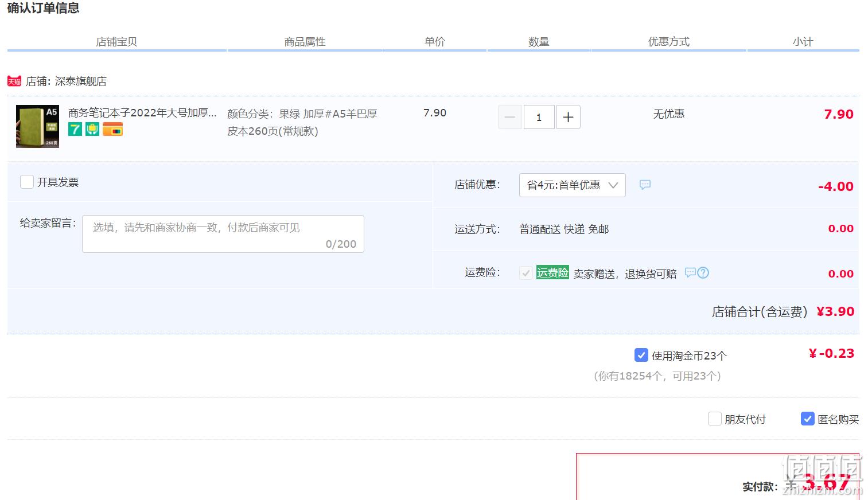Click the green 运费险 tag
Image resolution: width=868 pixels, height=500 pixels.
tap(552, 272)
